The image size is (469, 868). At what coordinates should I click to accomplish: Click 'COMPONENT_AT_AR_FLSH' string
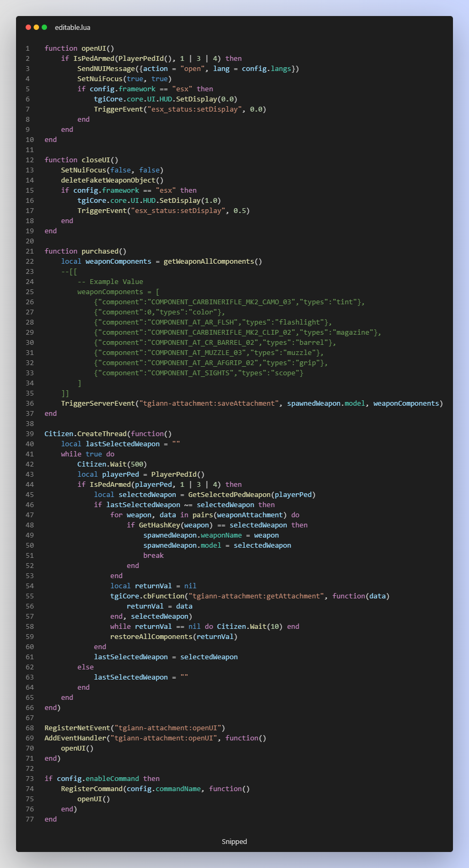(194, 322)
